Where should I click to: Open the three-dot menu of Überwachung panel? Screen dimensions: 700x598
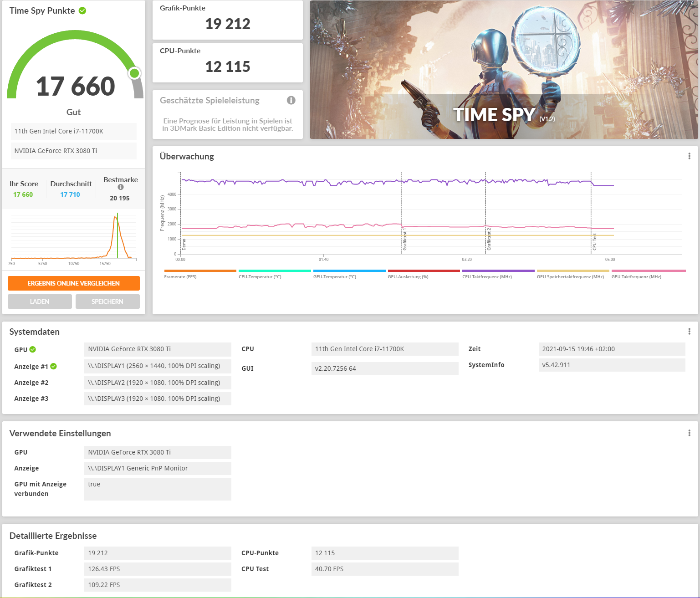point(689,156)
